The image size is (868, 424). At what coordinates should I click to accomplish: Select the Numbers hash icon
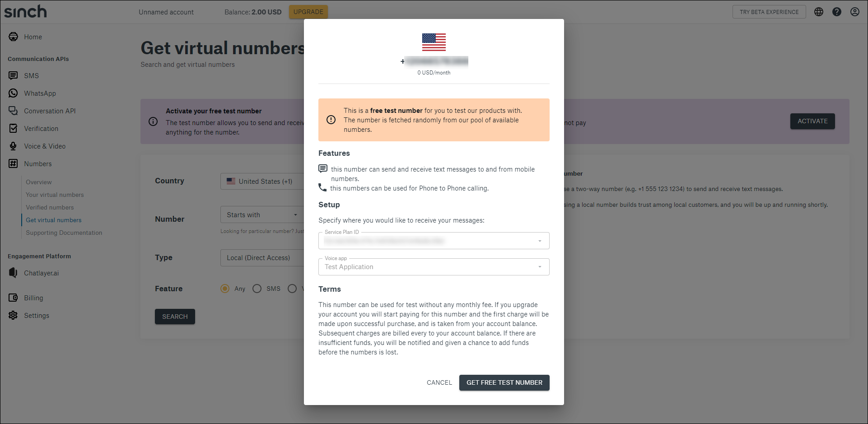(x=13, y=163)
